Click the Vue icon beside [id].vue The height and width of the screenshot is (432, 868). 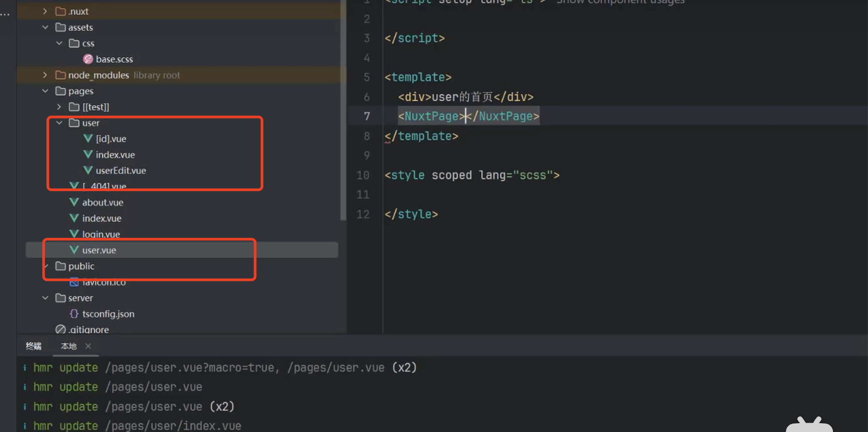(88, 139)
